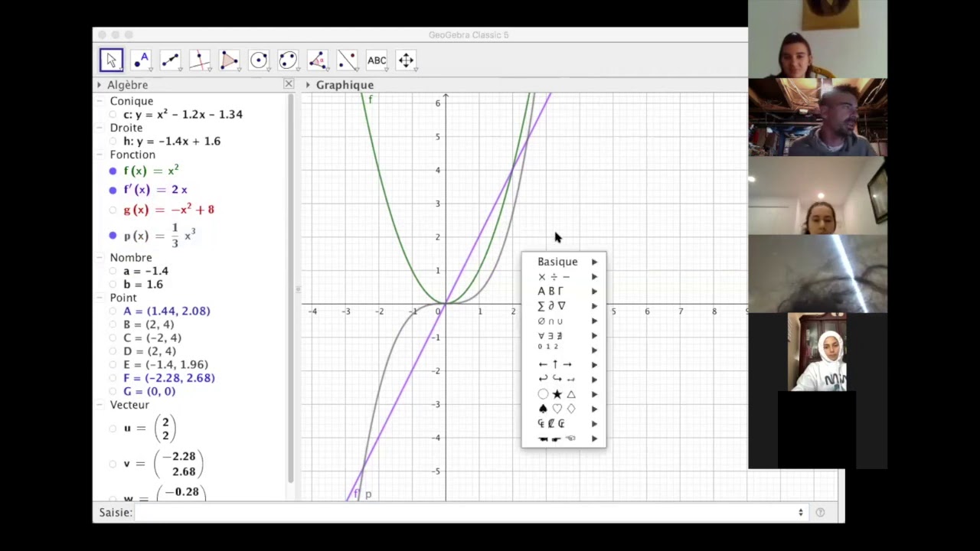The image size is (980, 551).
Task: Open the input bar help icon
Action: point(820,513)
